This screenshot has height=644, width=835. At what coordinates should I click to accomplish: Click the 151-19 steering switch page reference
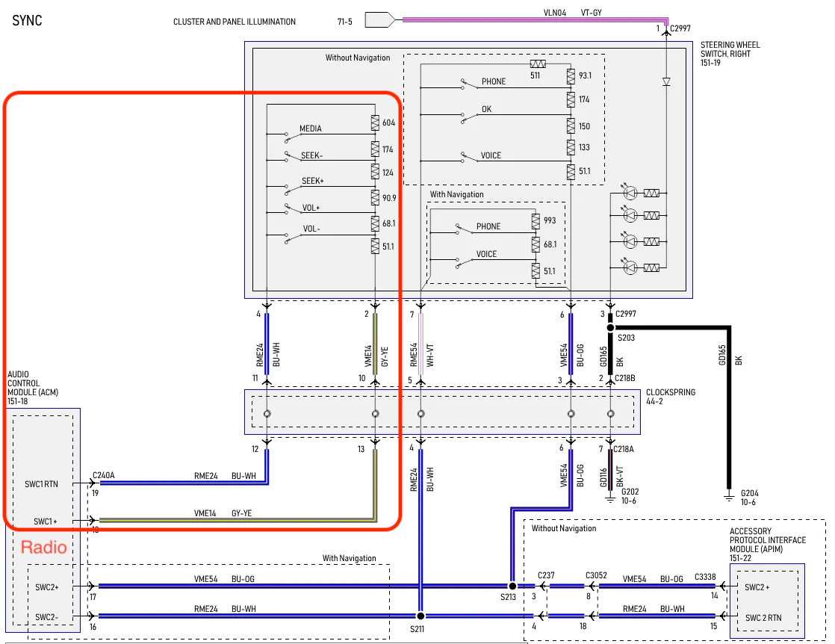[710, 63]
